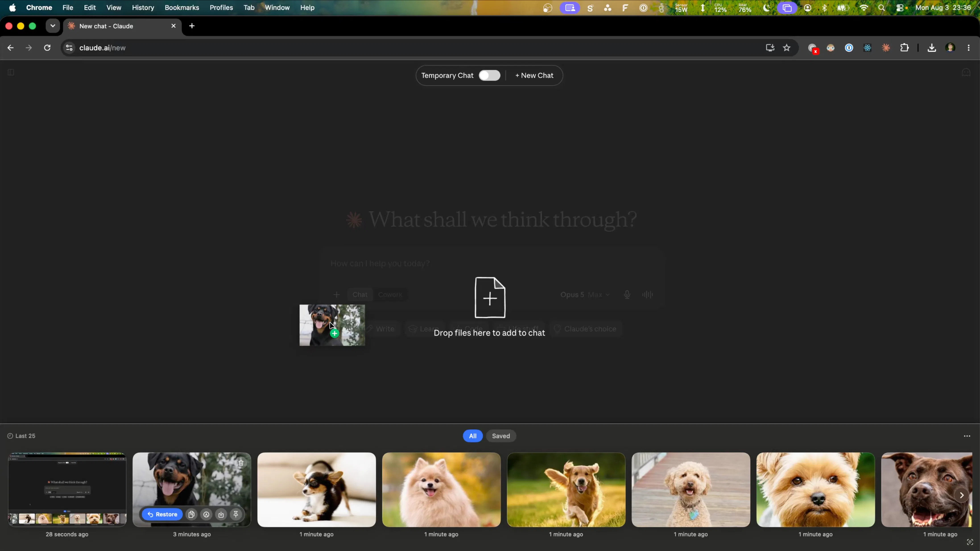Open the Chrome downloads icon
This screenshot has height=551, width=980.
pos(932,47)
